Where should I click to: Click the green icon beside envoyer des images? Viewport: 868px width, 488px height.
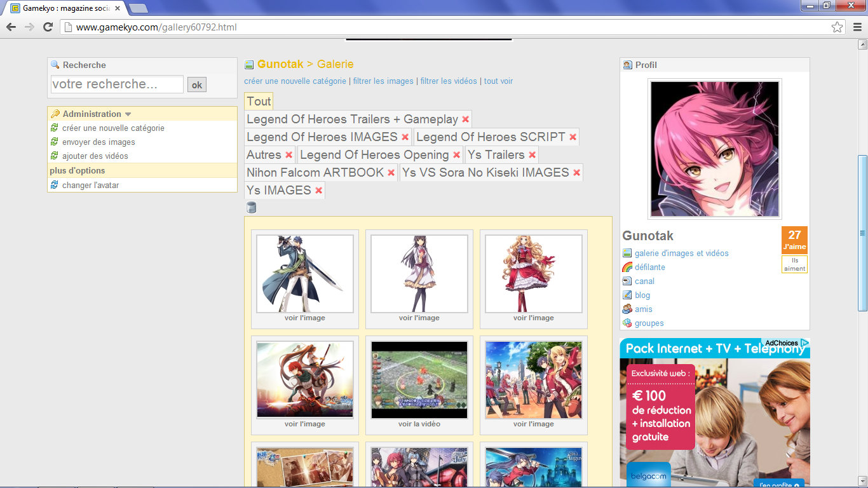[x=55, y=142]
